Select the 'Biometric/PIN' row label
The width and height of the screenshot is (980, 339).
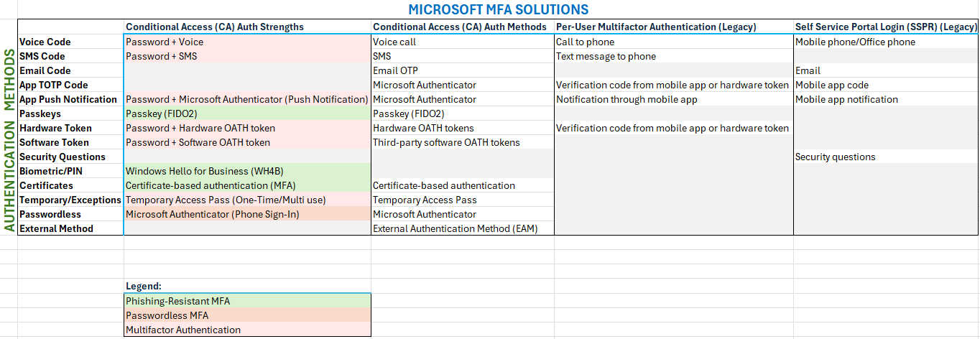point(70,171)
